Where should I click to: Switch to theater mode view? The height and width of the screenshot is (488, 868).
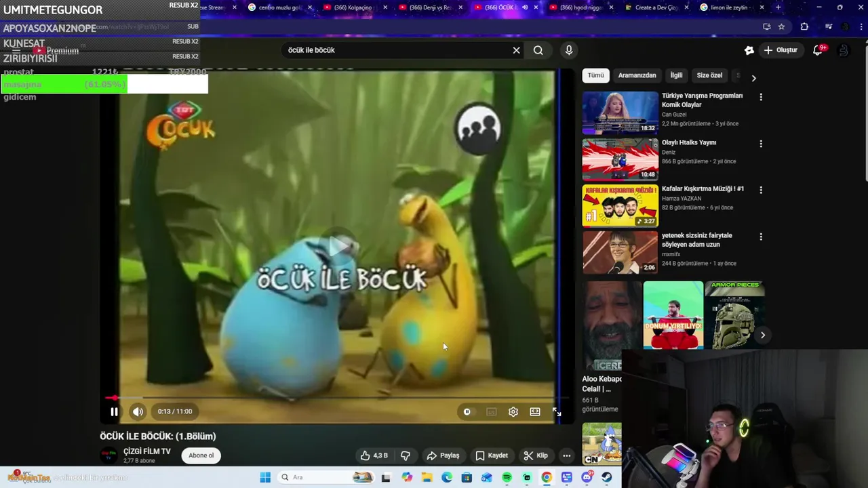point(535,411)
